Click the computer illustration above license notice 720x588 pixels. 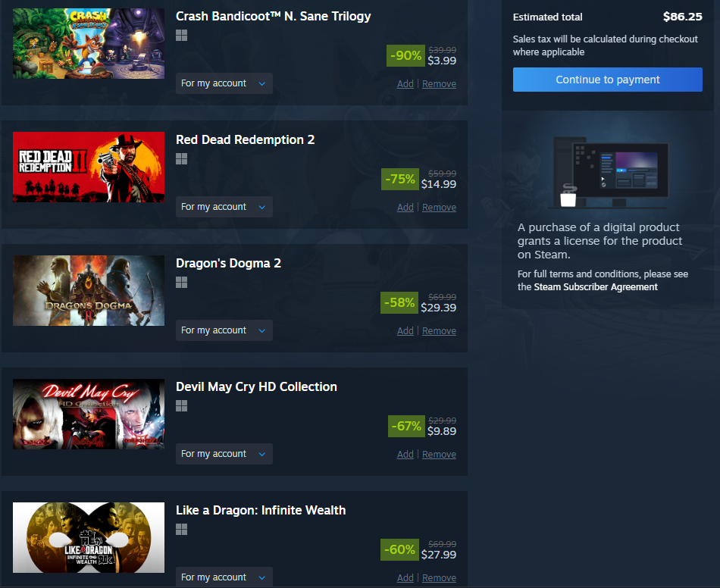pyautogui.click(x=611, y=172)
